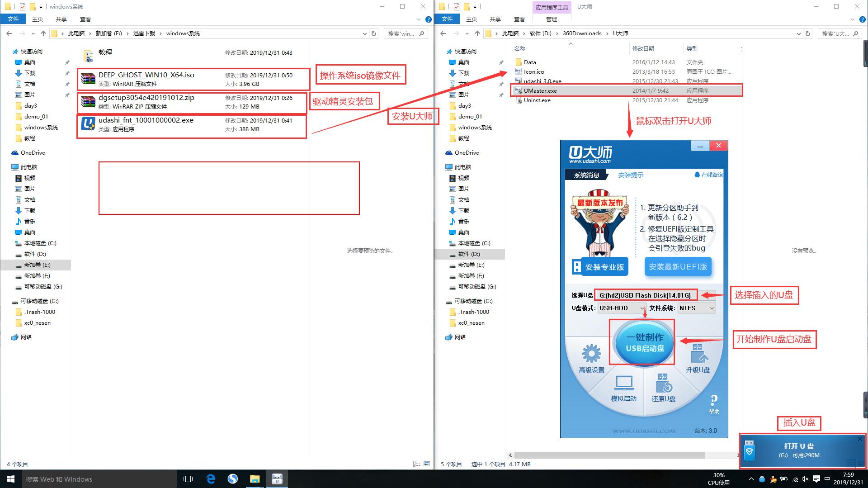Click 安装最新UEFI版 button
Screen dimensions: 868x488
(678, 267)
